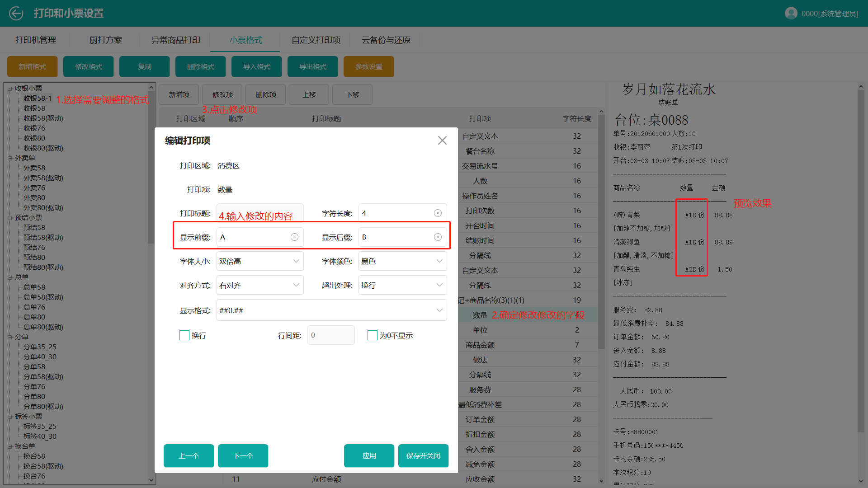Clear the 显示前缀 field with its x icon
This screenshot has width=868, height=488.
click(294, 237)
